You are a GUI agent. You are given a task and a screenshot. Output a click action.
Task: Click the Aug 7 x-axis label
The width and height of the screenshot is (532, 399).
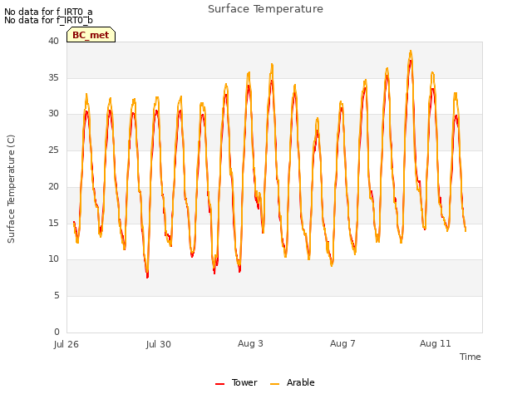[342, 343]
